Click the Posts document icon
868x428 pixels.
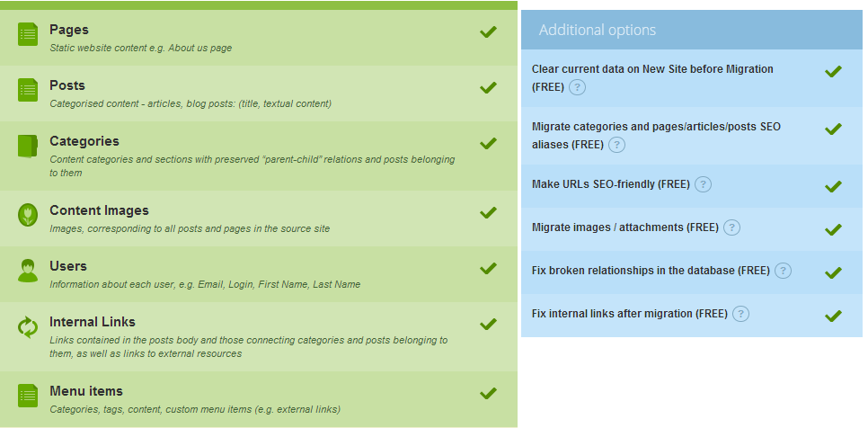pyautogui.click(x=28, y=90)
